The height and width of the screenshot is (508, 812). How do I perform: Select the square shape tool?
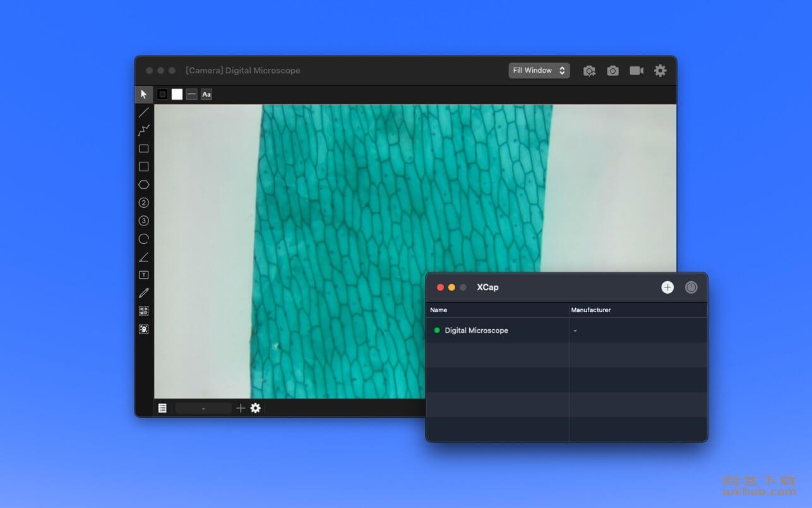coord(144,167)
